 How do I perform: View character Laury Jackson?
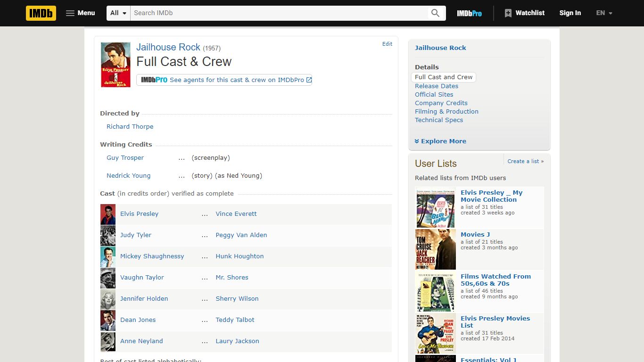(237, 341)
